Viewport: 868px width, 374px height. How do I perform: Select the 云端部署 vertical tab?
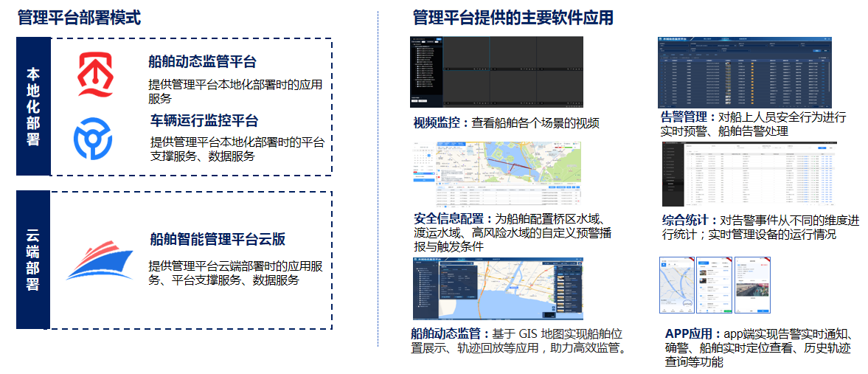click(33, 260)
